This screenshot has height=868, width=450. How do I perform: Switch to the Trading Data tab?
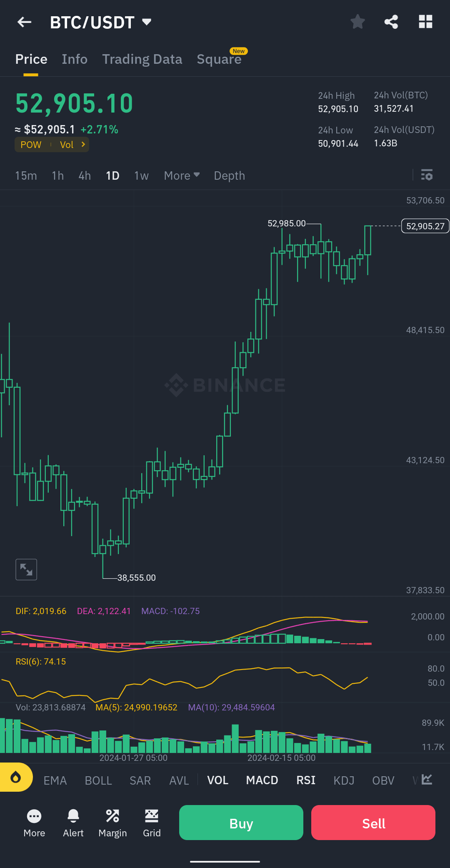click(142, 59)
